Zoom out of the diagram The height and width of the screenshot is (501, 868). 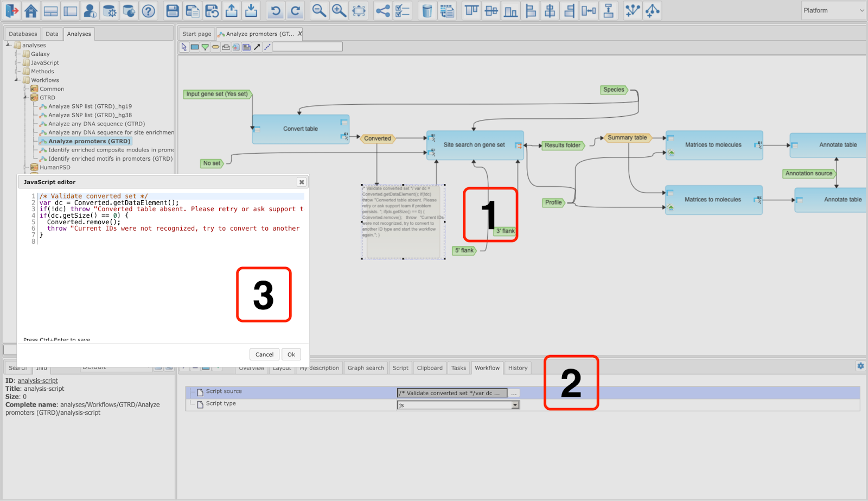(319, 10)
